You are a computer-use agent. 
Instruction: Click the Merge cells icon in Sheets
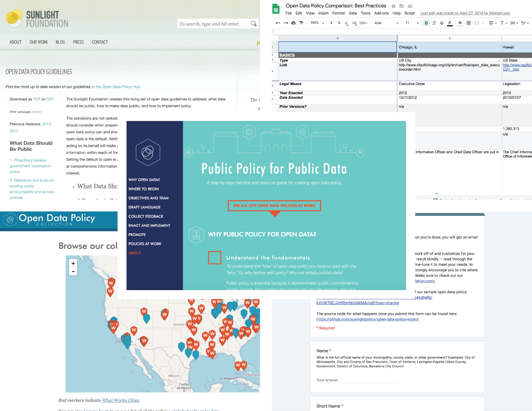[477, 23]
